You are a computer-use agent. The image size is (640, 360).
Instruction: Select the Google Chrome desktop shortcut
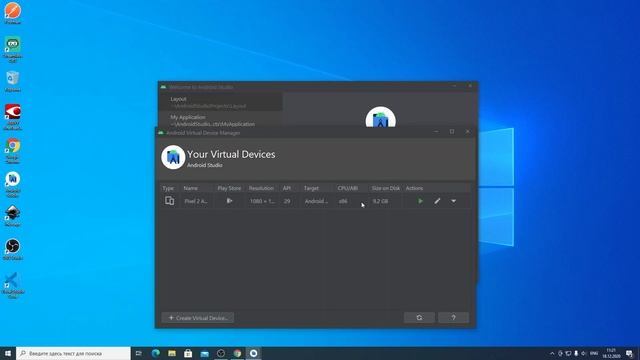click(x=13, y=150)
